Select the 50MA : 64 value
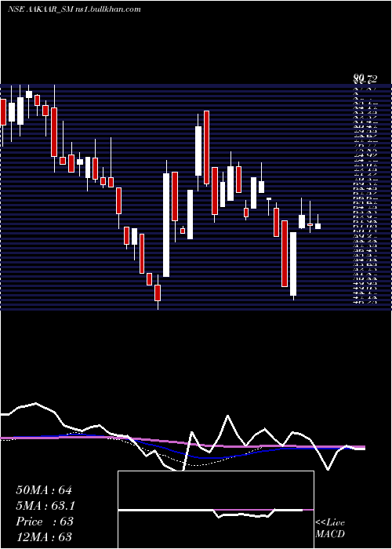This screenshot has width=392, height=549. pyautogui.click(x=44, y=490)
